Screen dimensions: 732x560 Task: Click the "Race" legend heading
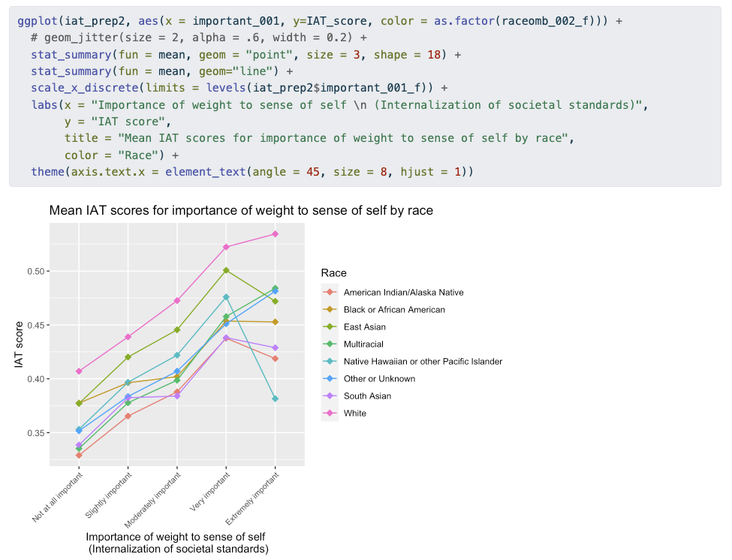[333, 273]
